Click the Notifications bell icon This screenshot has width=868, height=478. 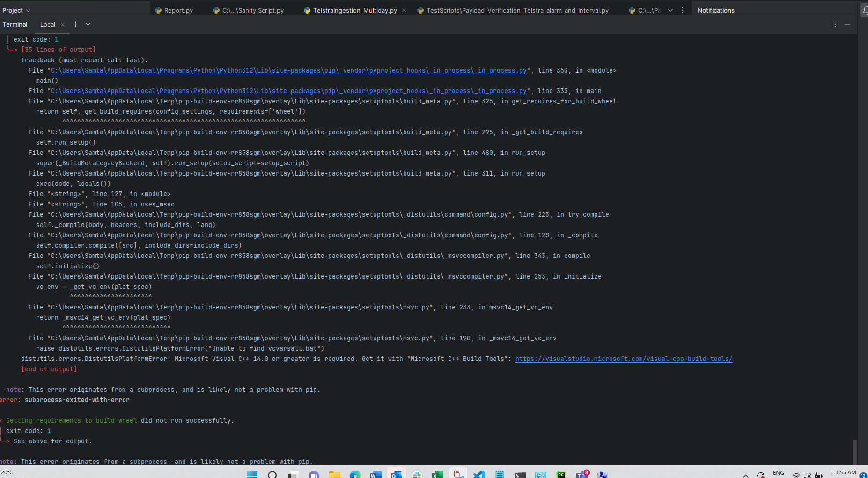(x=864, y=10)
